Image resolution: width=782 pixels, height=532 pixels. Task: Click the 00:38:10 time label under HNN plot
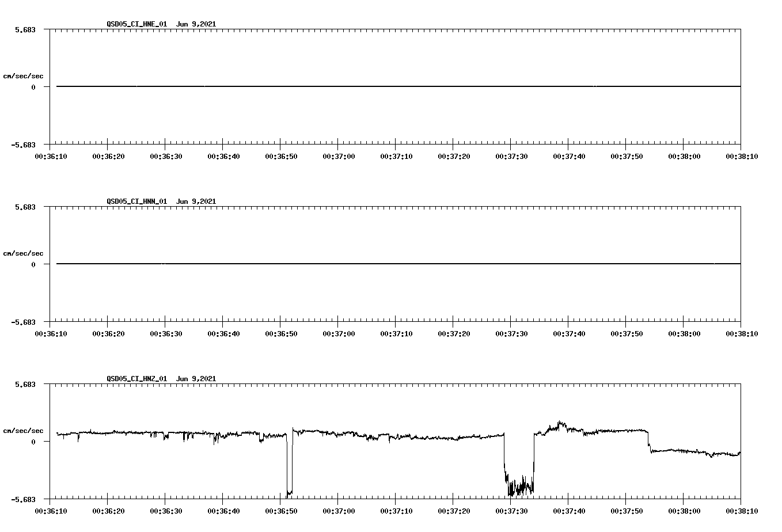(742, 333)
